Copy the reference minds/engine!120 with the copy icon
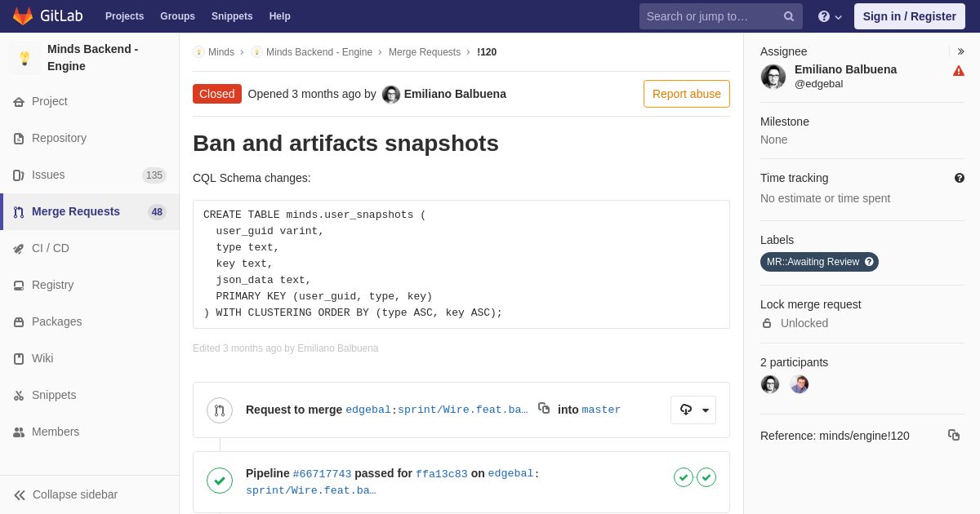This screenshot has width=980, height=514. [954, 435]
